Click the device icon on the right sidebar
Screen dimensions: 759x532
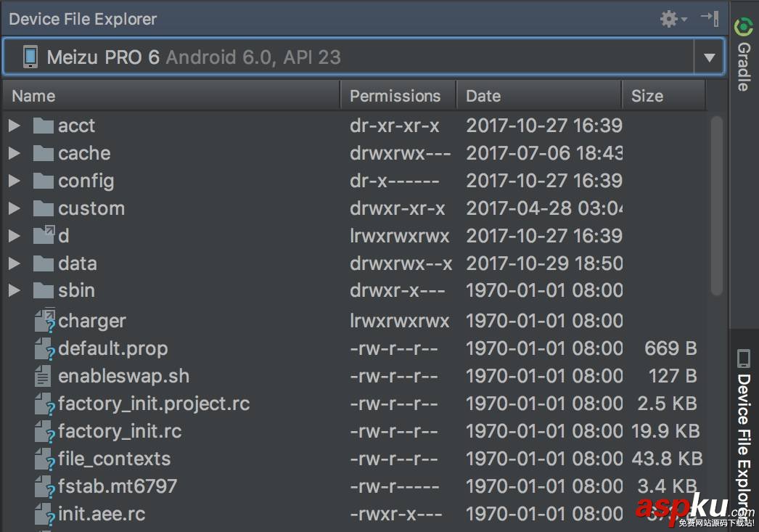(743, 358)
